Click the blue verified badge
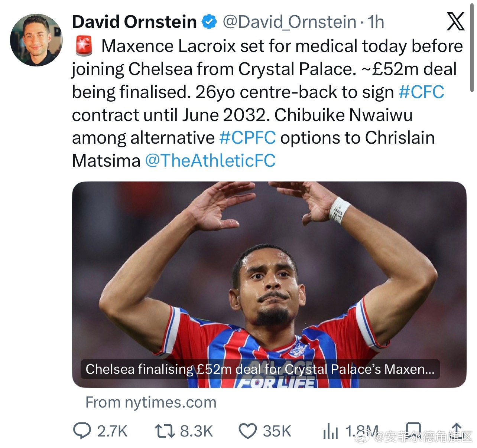The image size is (477, 448). [209, 22]
